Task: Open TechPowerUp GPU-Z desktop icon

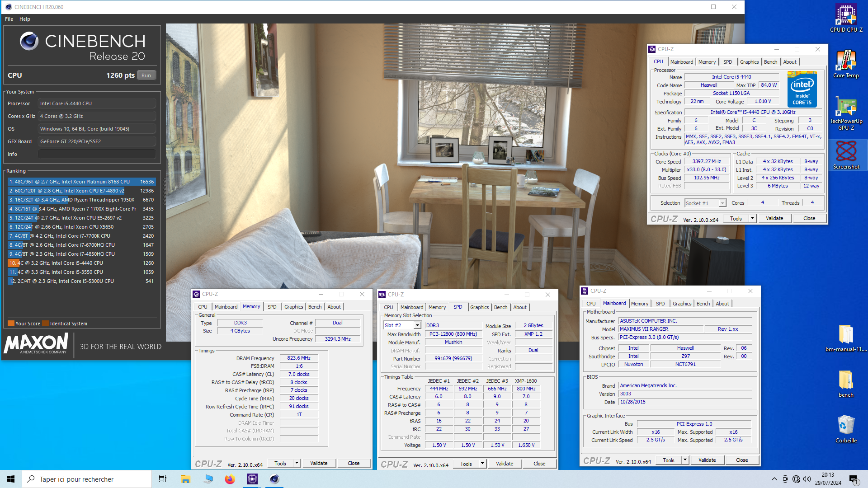Action: click(x=846, y=113)
